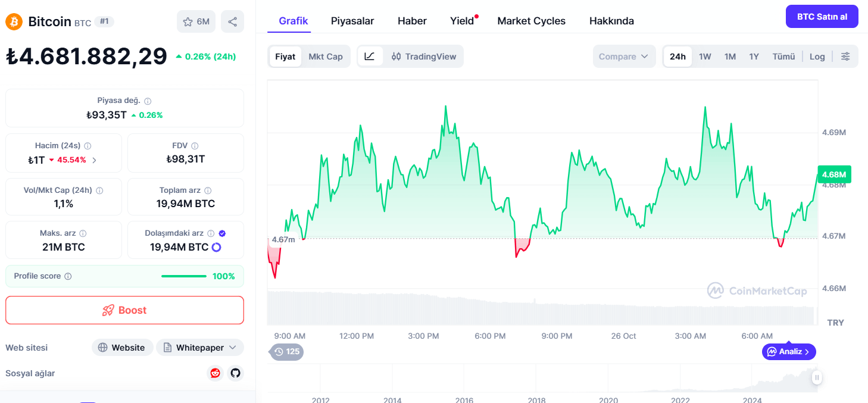
Task: Open Market Cycles tab
Action: [532, 21]
